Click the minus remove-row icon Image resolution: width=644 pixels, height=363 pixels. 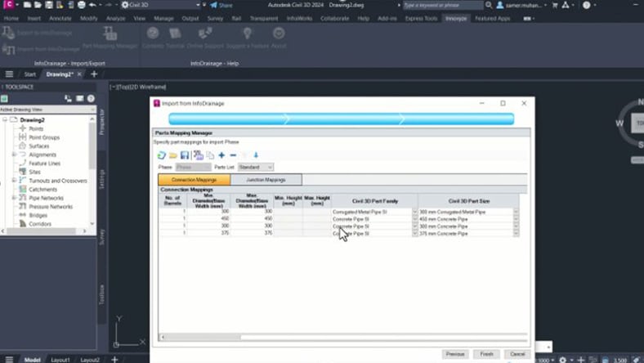pos(233,155)
